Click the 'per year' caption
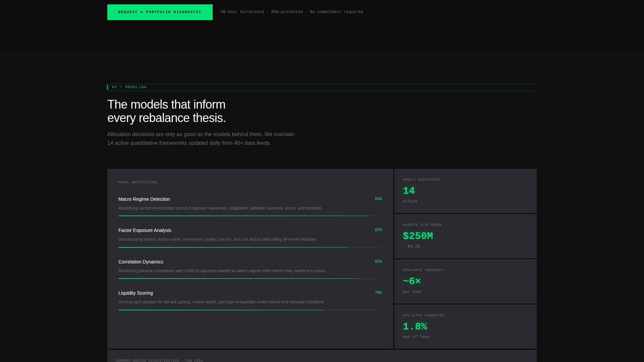Image resolution: width=644 pixels, height=362 pixels. tap(413, 292)
